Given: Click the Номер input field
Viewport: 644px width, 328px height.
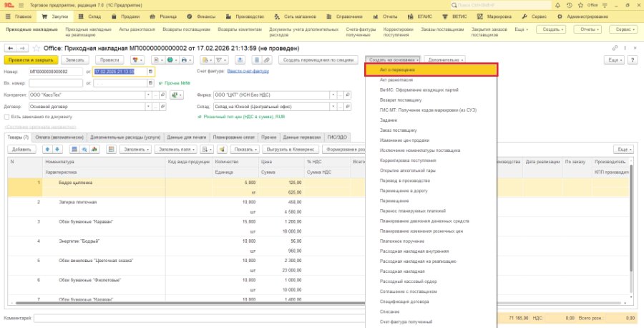Looking at the screenshot, I should click(x=55, y=72).
